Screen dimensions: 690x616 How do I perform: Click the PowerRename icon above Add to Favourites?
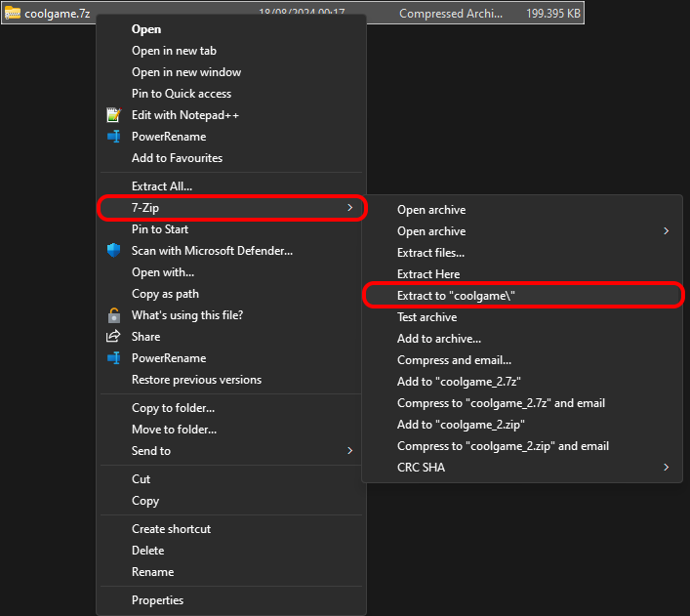[x=114, y=137]
